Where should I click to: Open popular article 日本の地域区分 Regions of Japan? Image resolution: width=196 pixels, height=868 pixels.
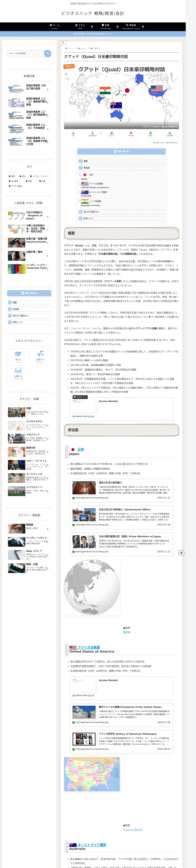point(29,216)
